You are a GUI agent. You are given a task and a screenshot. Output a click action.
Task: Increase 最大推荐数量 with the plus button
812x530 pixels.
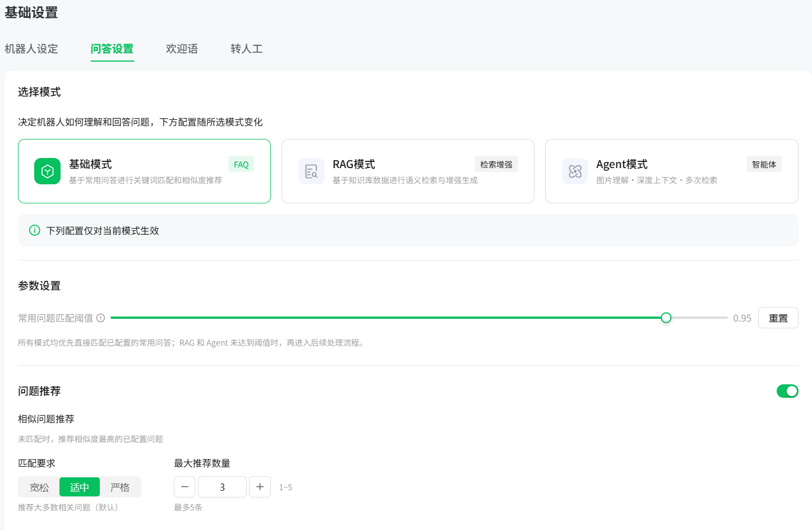(260, 487)
